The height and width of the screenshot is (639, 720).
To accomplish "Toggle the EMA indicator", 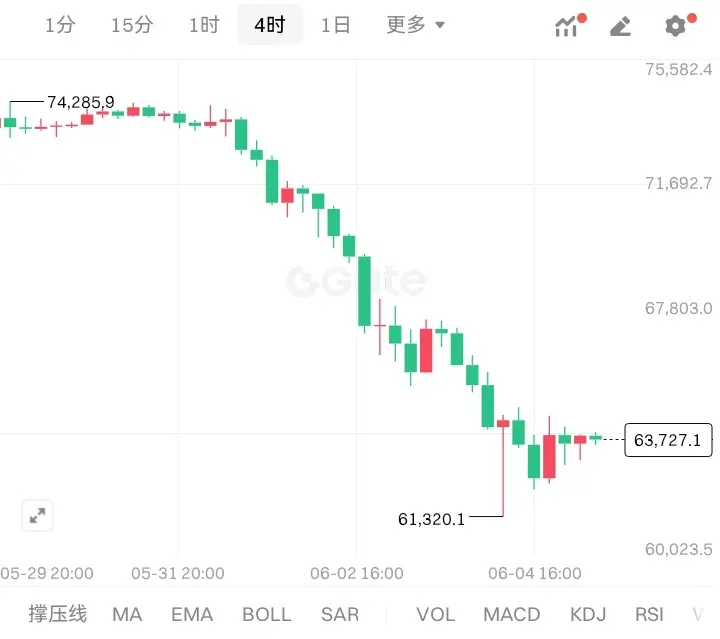I will pos(192,614).
